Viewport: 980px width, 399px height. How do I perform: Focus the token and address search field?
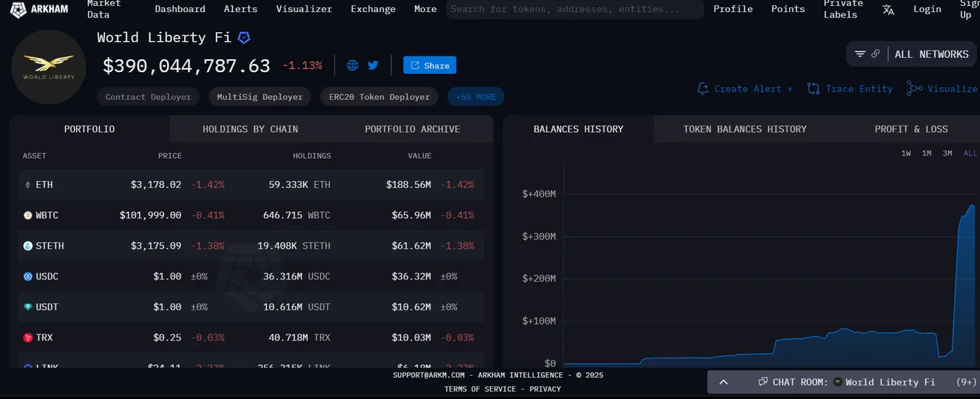tap(574, 9)
